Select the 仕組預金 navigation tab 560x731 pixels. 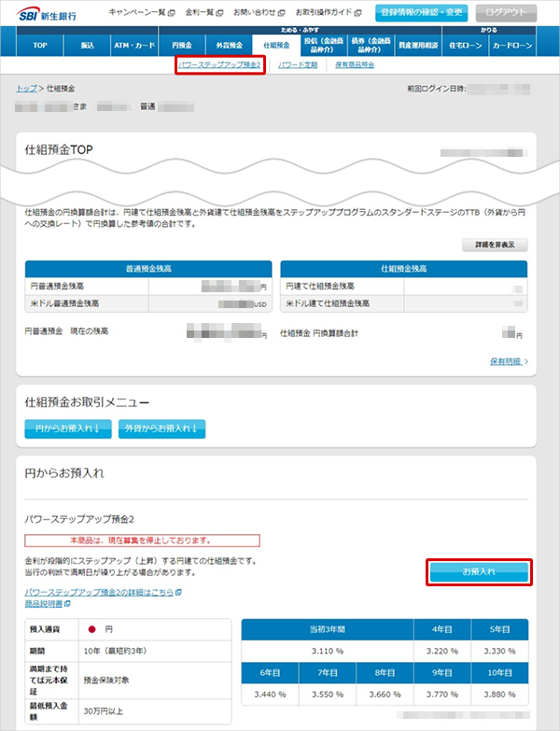pos(276,45)
